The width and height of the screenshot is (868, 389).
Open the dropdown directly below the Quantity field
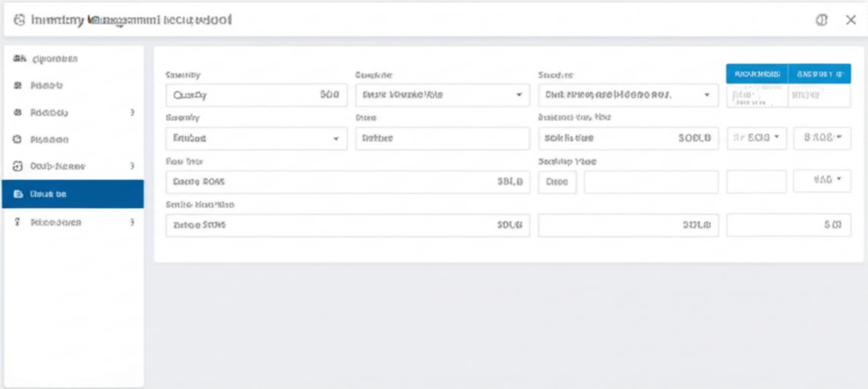click(x=256, y=139)
